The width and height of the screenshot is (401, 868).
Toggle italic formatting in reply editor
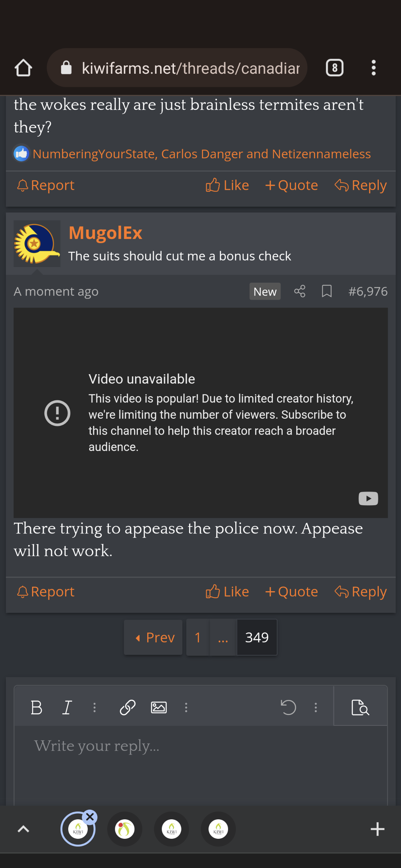point(67,707)
